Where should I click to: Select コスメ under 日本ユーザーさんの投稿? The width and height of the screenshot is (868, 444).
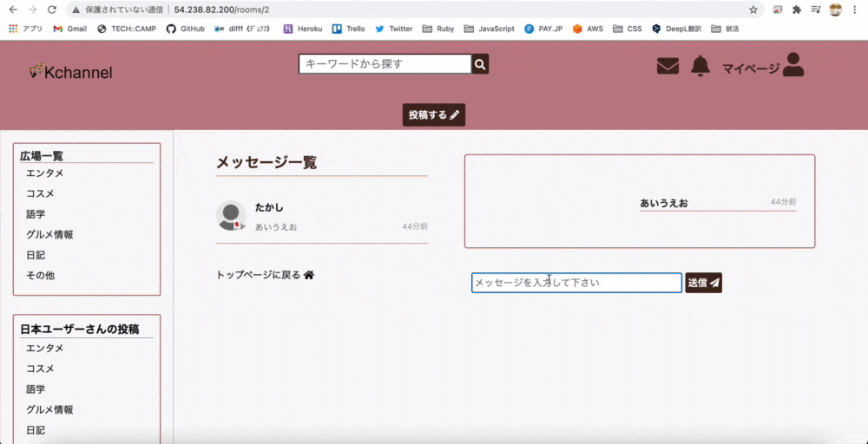click(x=40, y=369)
